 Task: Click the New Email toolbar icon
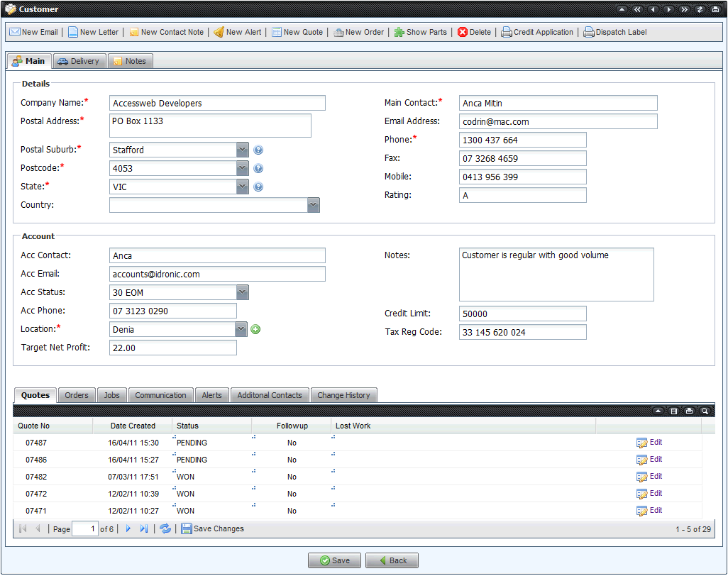[15, 32]
